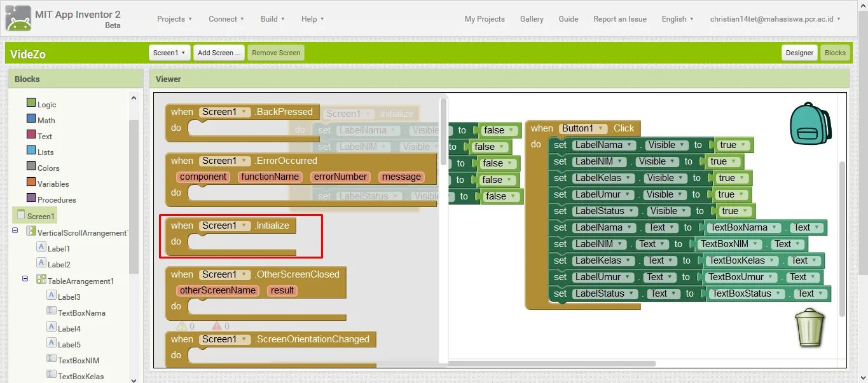Open the Procedures blocks category
868x383 pixels.
(51, 199)
